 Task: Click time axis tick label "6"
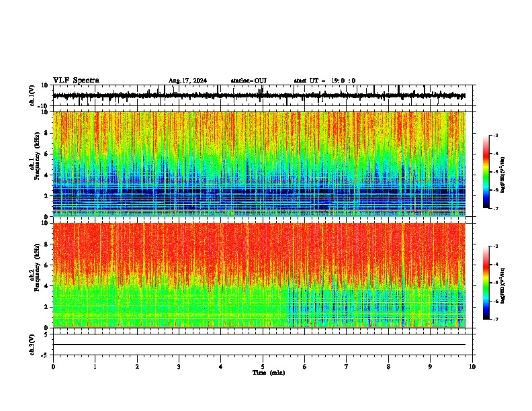point(305,367)
